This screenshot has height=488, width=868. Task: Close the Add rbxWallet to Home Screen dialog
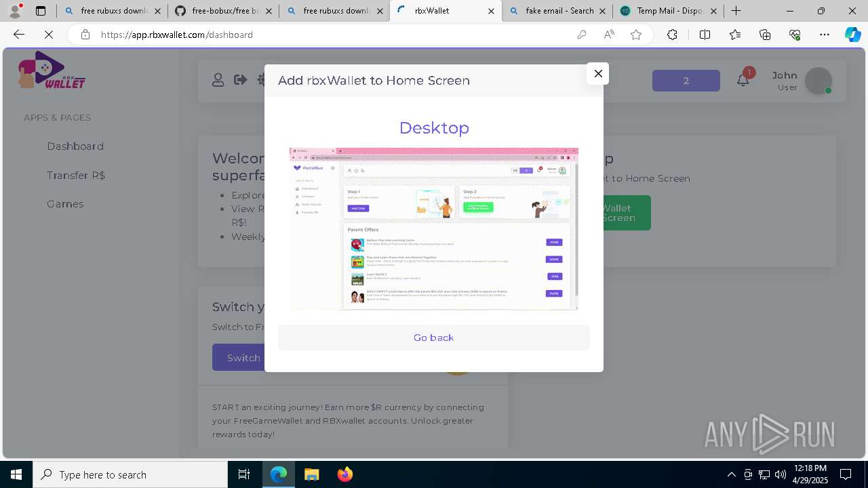point(597,73)
